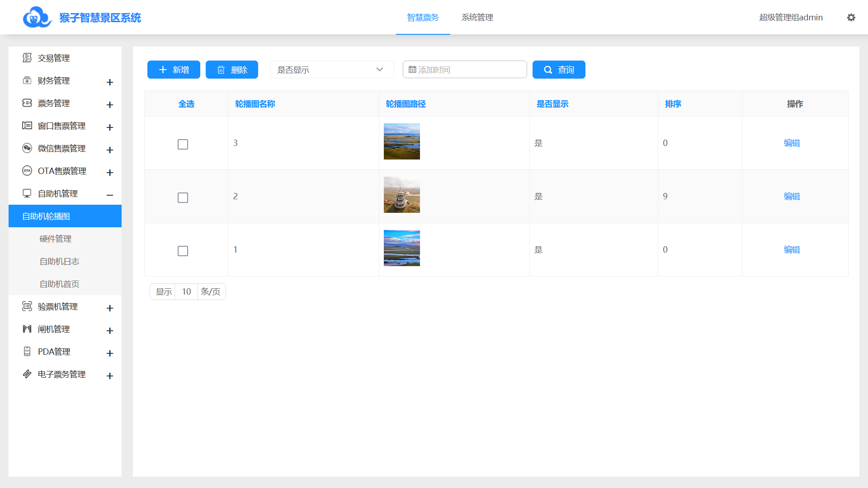Click the 交易管理 sidebar icon

coord(27,58)
